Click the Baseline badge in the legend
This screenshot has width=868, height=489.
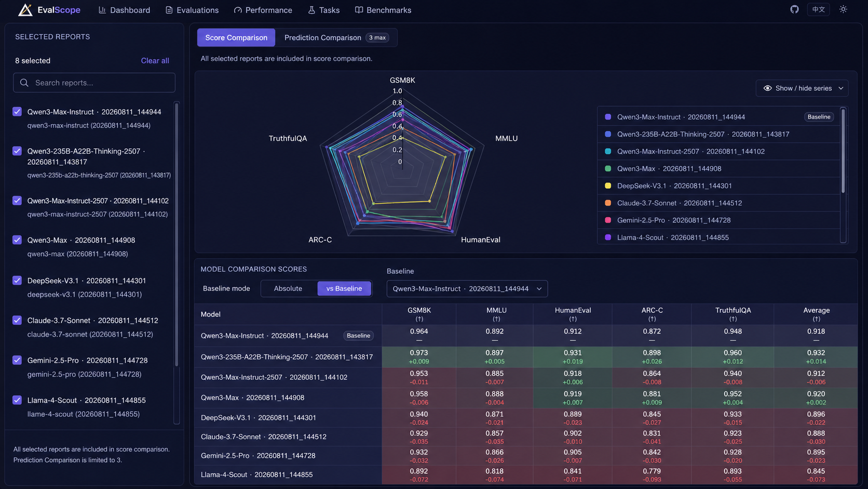[x=819, y=117]
